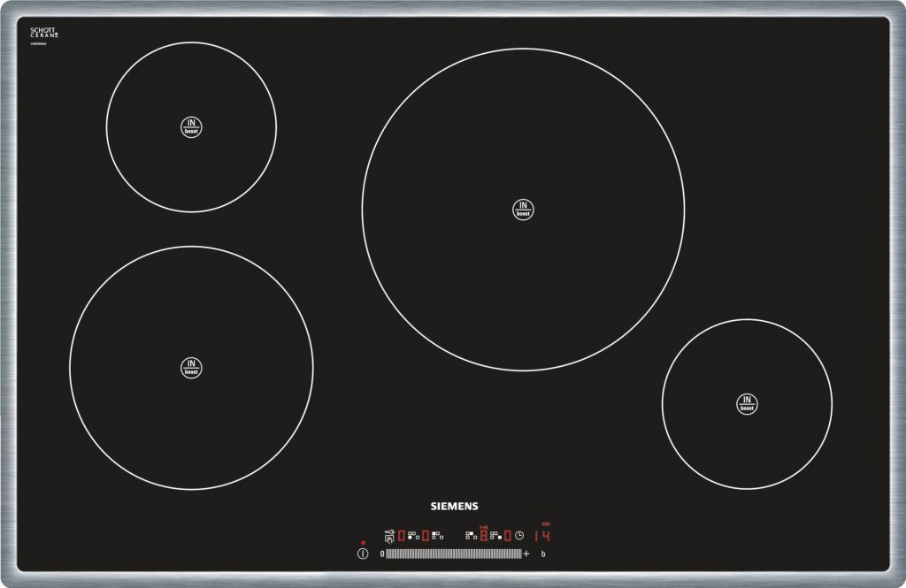Viewport: 906px width, 588px height.
Task: Tap the IN boost symbol on the bottom-right zone
Action: coord(747,404)
